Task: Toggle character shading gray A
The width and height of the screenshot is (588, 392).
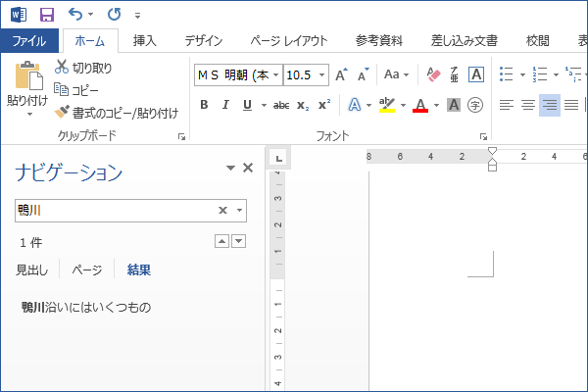Action: (454, 105)
